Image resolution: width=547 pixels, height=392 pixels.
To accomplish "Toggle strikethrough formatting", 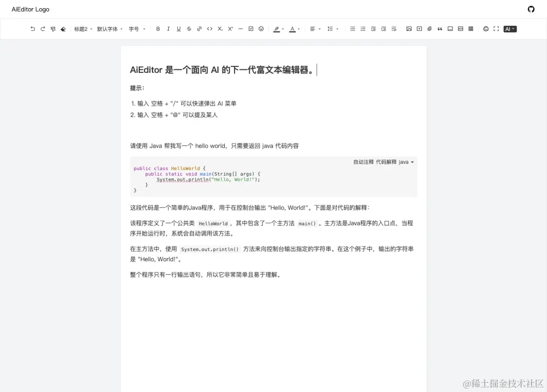I will (x=189, y=29).
